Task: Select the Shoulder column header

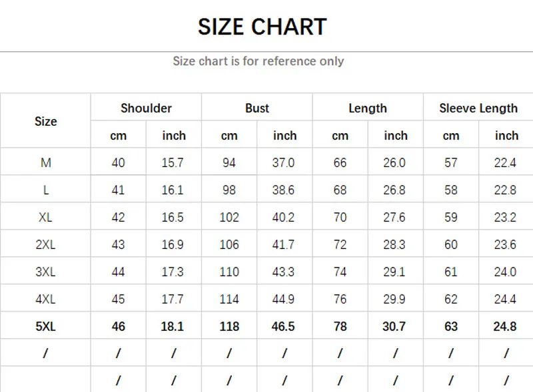Action: point(146,108)
